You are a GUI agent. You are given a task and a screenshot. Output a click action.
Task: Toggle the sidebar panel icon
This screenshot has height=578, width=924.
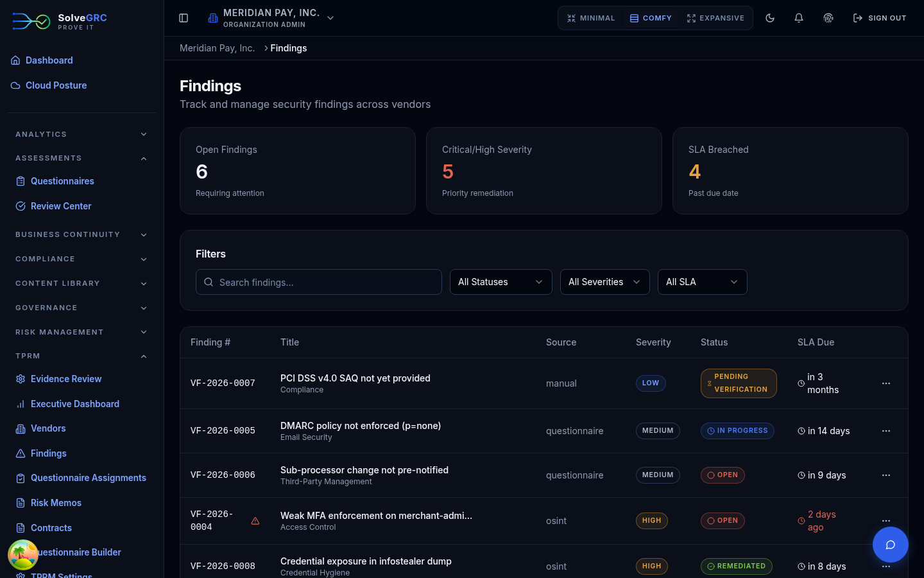click(184, 18)
